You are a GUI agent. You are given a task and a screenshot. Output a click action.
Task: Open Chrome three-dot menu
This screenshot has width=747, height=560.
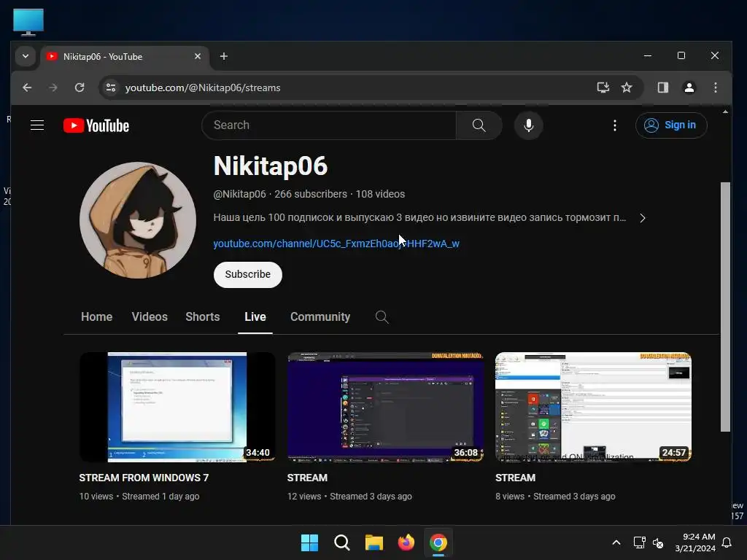715,87
